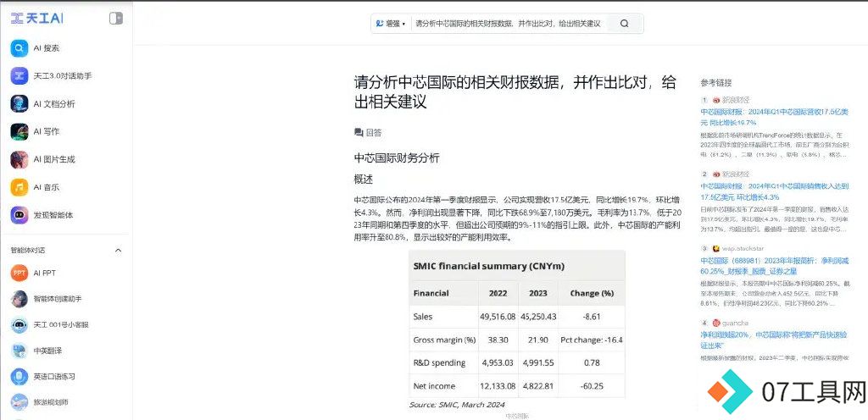Click Sales 2023 value 45,250.43

tap(538, 317)
